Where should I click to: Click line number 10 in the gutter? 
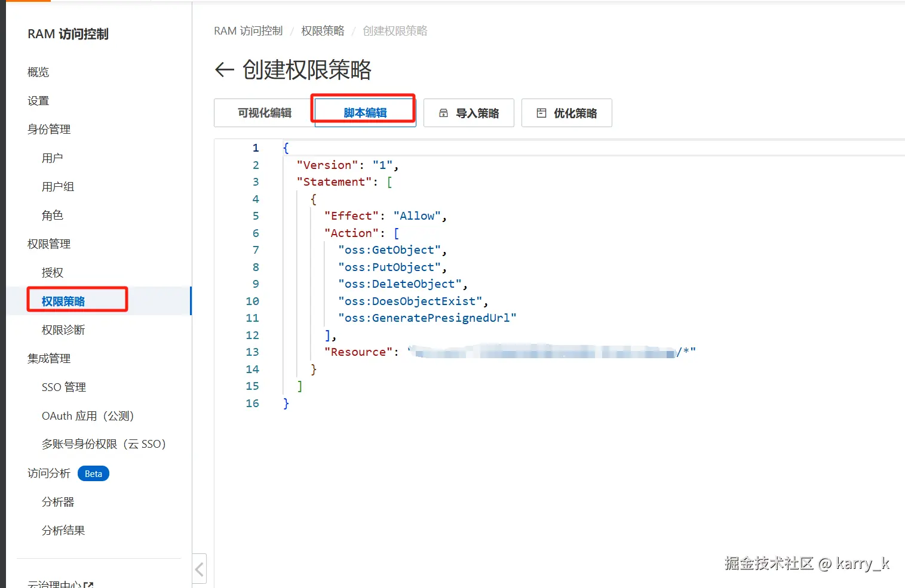point(253,301)
